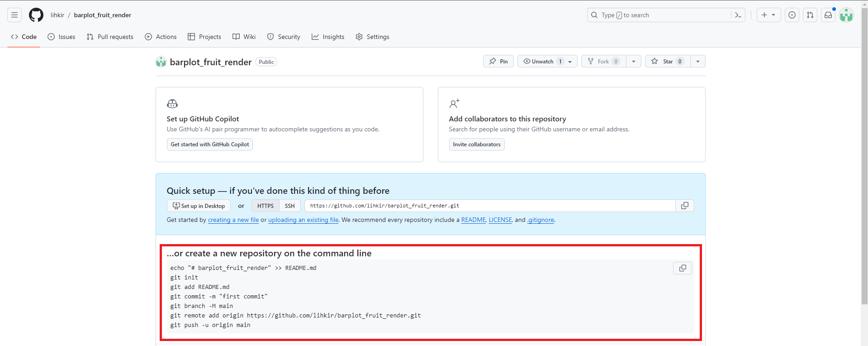Click the 'git push -u origin main' line
Viewport: 868px width, 346px height.
(210, 325)
